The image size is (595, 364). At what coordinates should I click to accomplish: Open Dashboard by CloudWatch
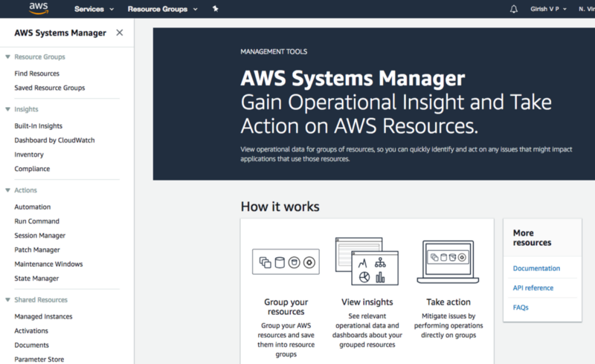pyautogui.click(x=54, y=140)
